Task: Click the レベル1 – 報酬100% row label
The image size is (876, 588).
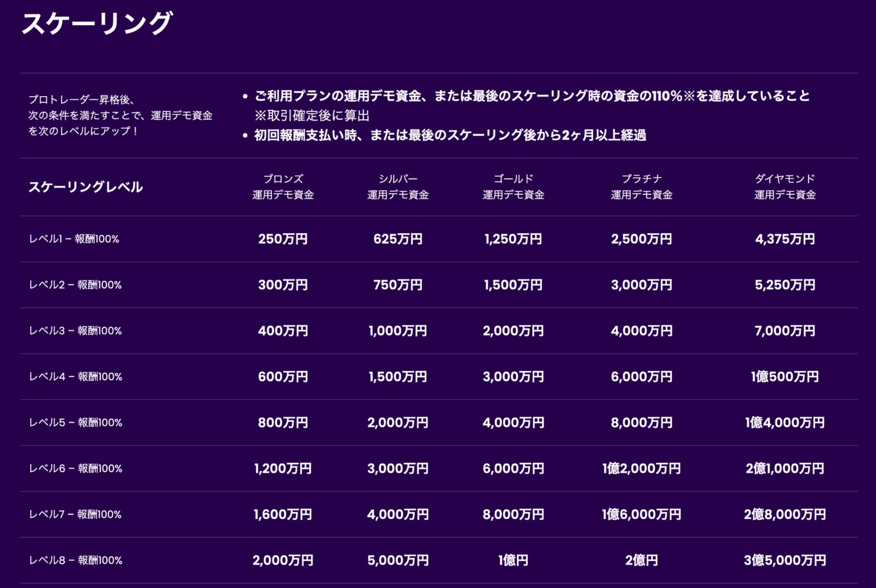Action: (74, 239)
